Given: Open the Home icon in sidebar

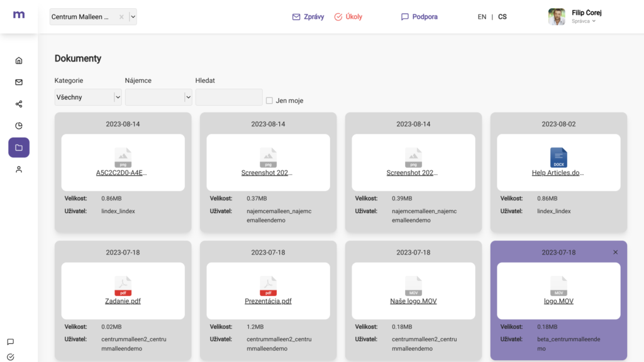Looking at the screenshot, I should pos(19,61).
